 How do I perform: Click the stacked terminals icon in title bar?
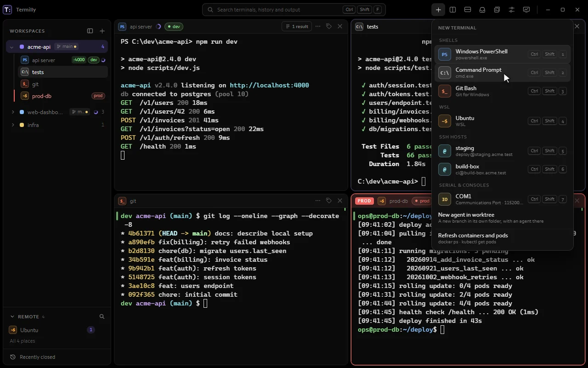497,10
